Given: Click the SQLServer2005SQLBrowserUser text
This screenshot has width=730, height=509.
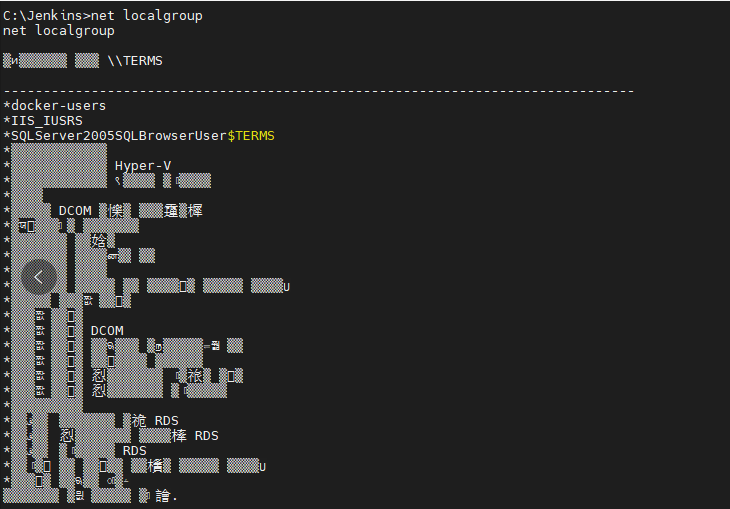Looking at the screenshot, I should (119, 136).
